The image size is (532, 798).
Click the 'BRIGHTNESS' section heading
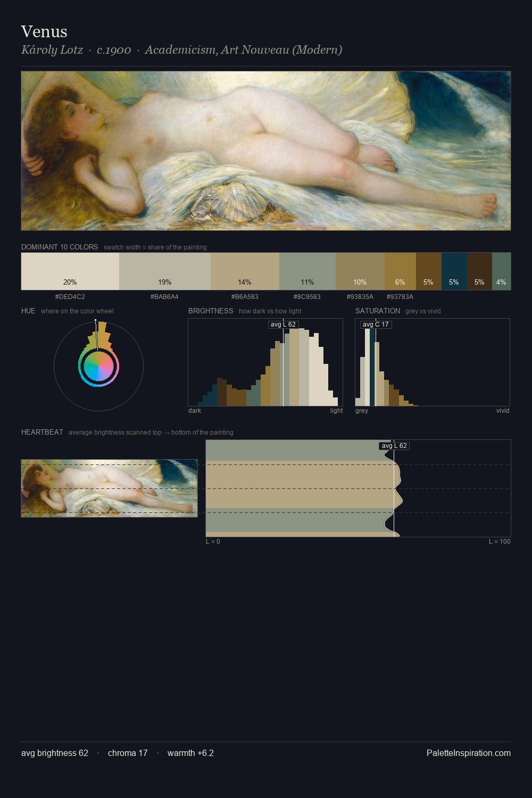pos(211,311)
